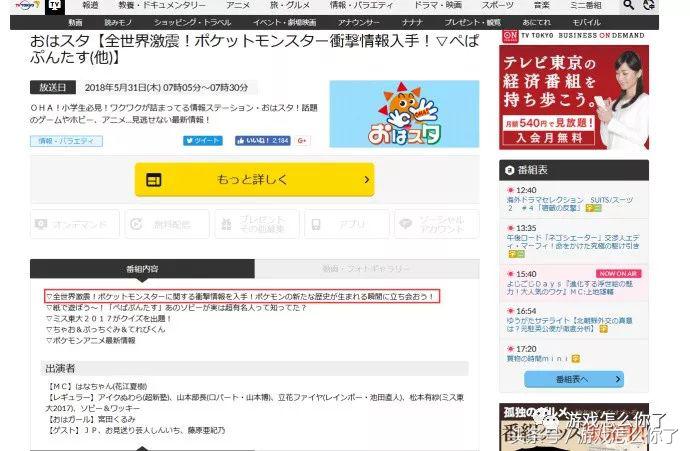Click the arrow on the もっと詳しく button
690x451 pixels.
coord(366,180)
